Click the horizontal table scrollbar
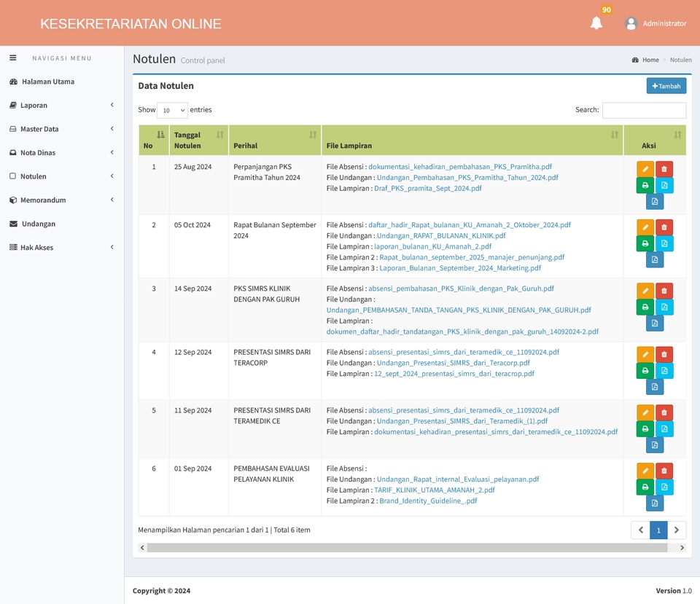 click(x=407, y=547)
